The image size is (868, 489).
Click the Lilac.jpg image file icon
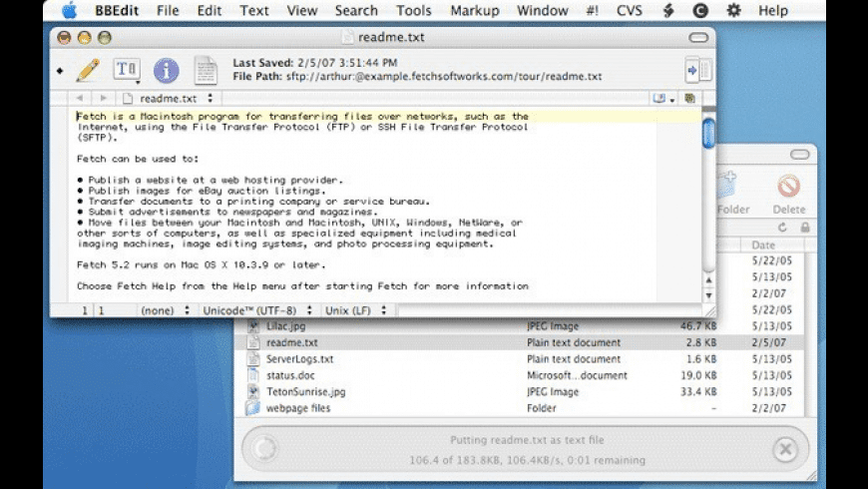pyautogui.click(x=253, y=326)
